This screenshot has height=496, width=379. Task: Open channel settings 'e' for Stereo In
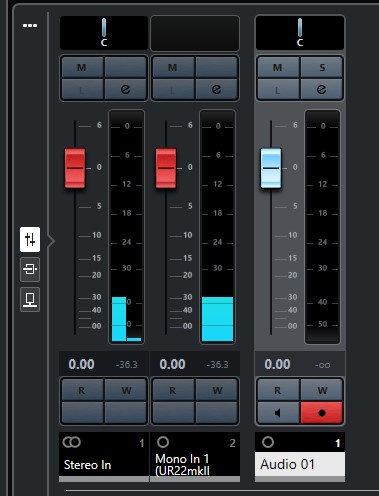(126, 89)
